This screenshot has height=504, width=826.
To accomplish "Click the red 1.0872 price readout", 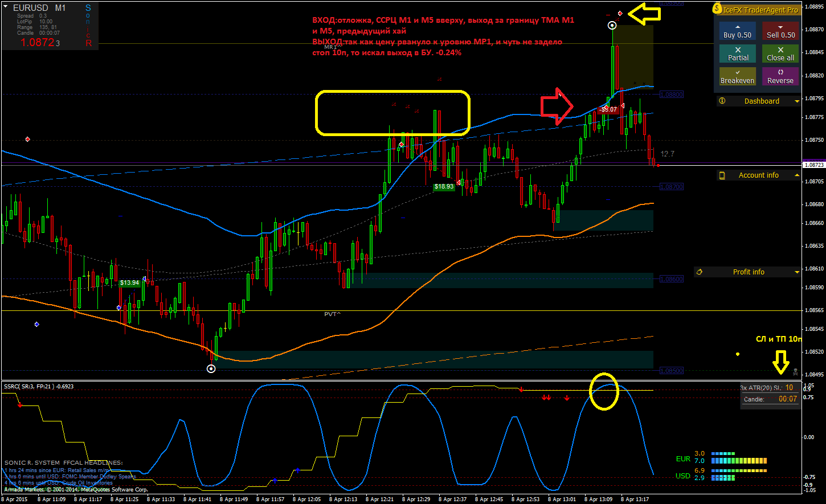I will point(38,42).
